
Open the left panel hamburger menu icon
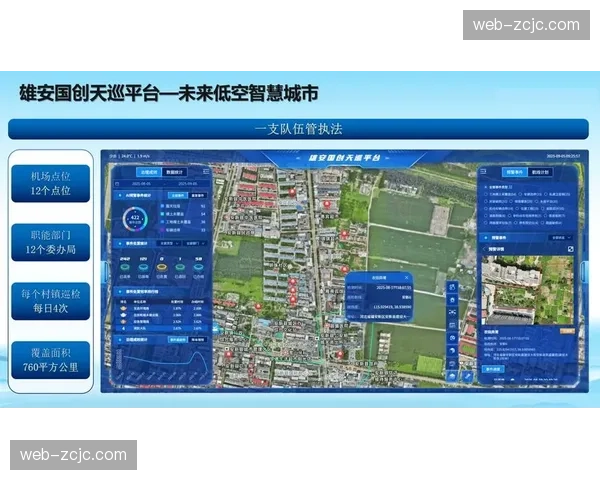pyautogui.click(x=206, y=171)
